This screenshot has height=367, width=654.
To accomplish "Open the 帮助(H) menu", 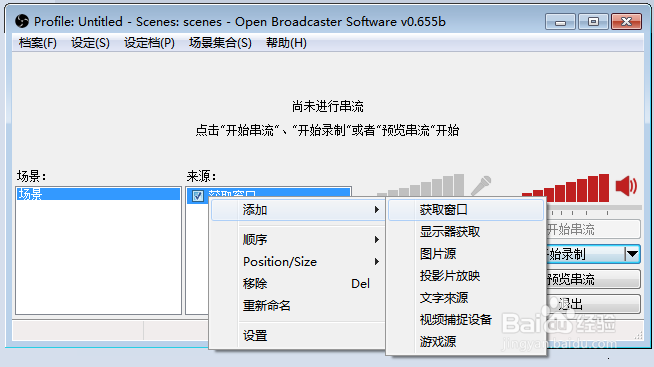I will (286, 43).
